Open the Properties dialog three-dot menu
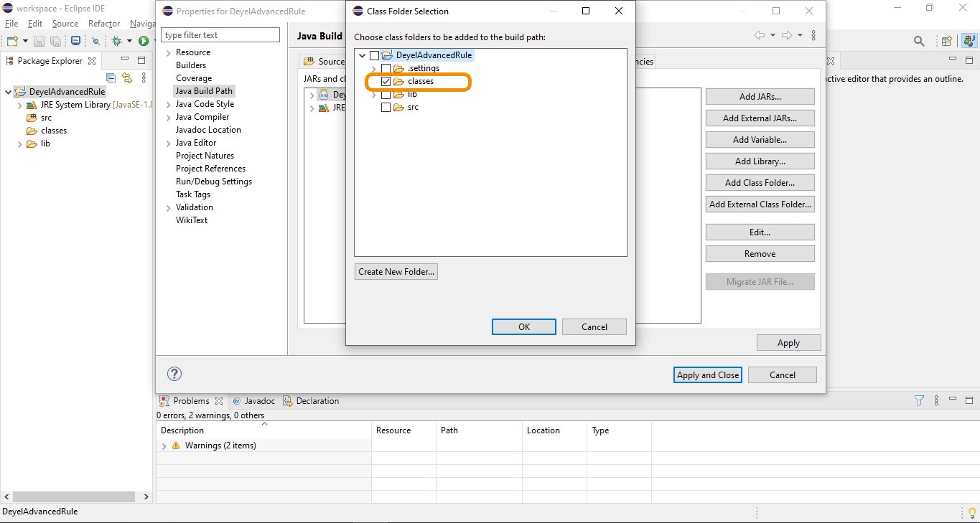Viewport: 980px width, 523px height. click(813, 35)
